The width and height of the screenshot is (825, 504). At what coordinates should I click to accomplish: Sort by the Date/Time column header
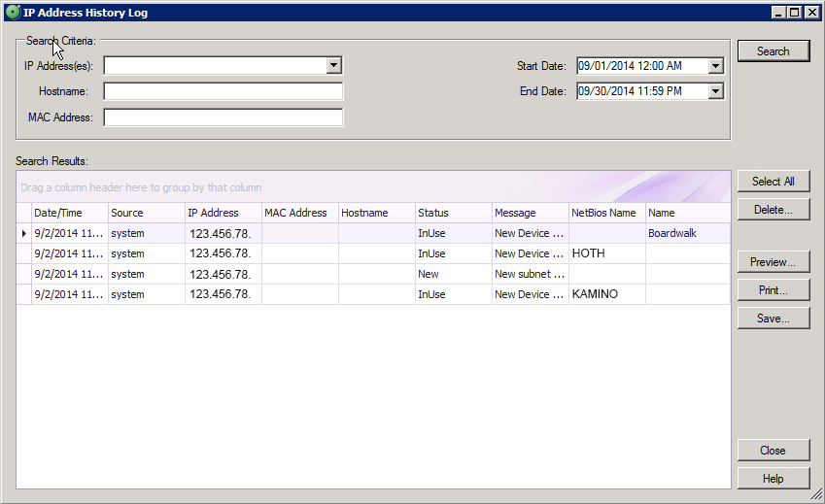point(69,213)
